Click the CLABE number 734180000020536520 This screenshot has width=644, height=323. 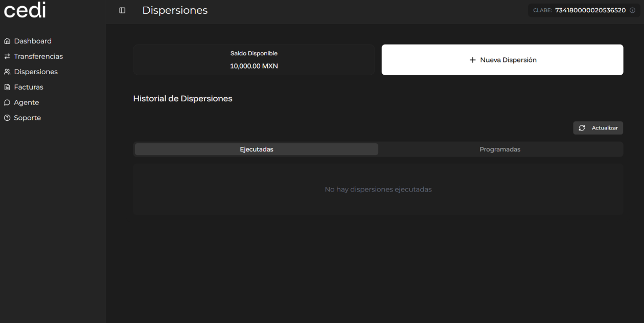pyautogui.click(x=590, y=11)
